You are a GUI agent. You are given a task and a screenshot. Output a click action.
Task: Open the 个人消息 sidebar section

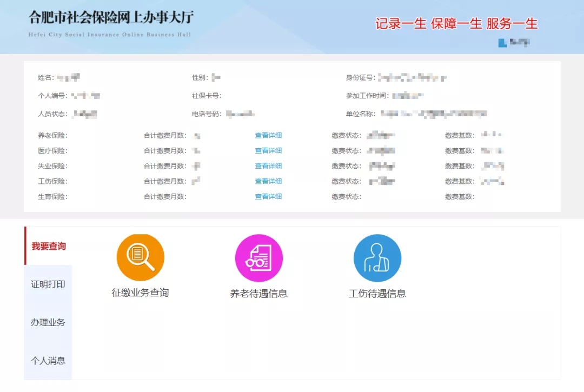tap(47, 361)
